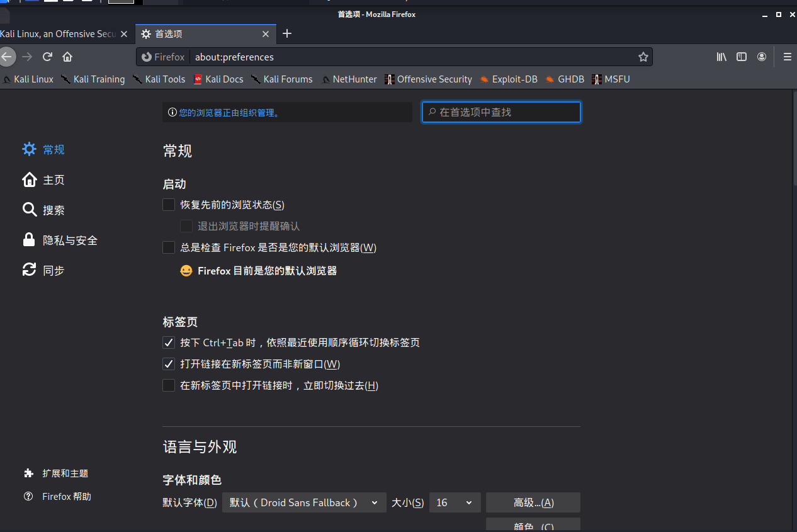Select 搜索 in the preferences sidebar
Viewport: 797px width, 532px height.
tap(54, 210)
